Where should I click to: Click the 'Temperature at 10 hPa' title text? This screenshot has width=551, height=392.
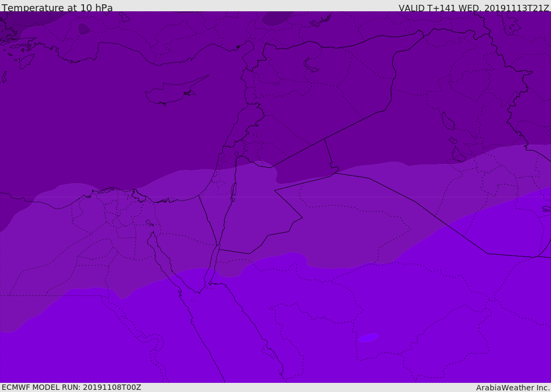[57, 8]
